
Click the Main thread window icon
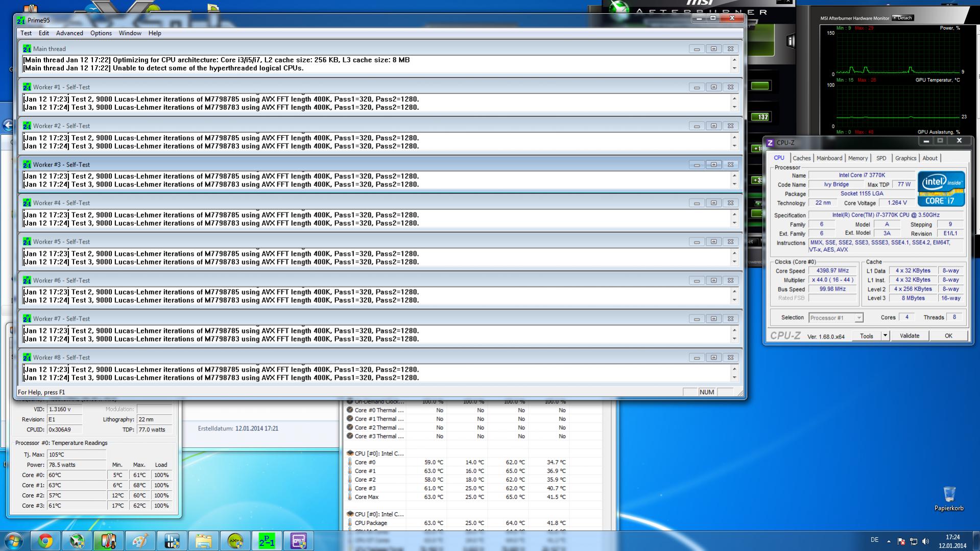27,49
